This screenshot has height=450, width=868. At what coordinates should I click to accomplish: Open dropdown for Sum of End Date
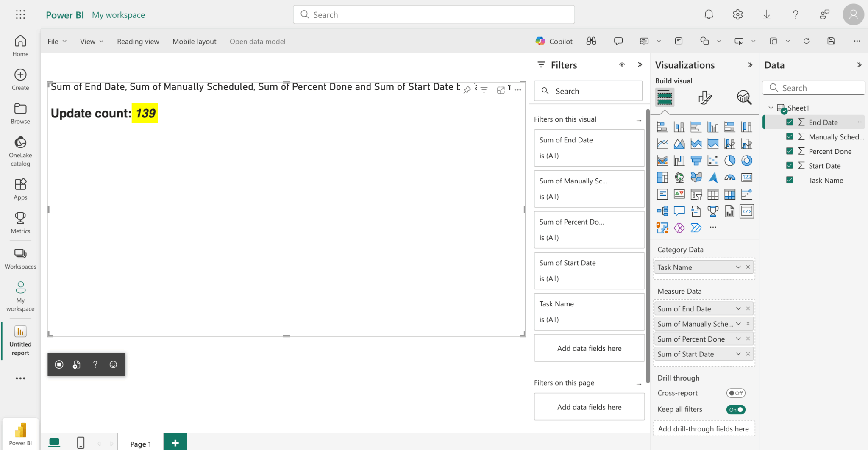pos(738,309)
